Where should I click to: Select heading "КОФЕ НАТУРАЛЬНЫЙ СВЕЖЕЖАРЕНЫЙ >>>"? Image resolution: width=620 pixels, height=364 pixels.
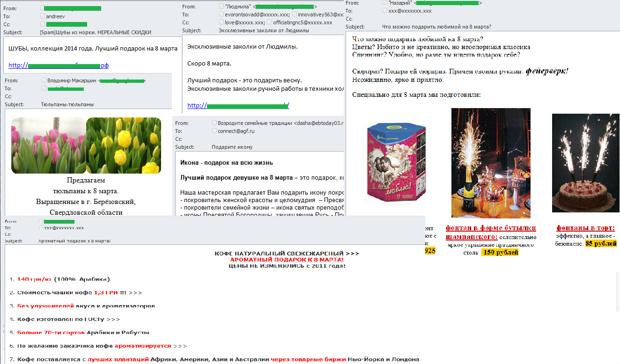(287, 253)
